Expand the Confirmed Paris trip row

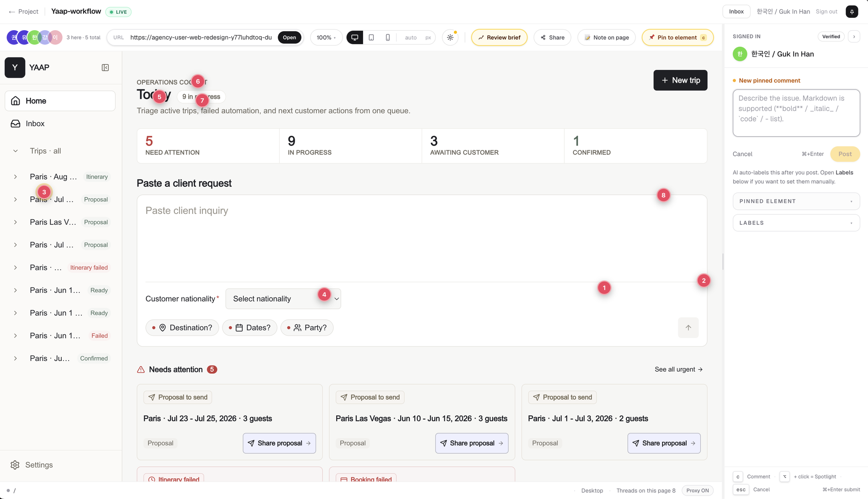[16, 359]
